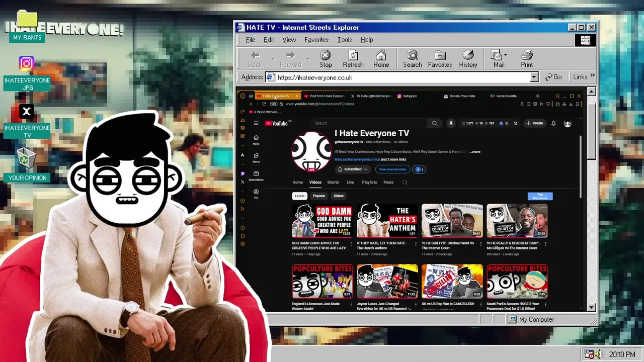Expand the Subscribed dropdown button
644x362 pixels.
[x=352, y=169]
